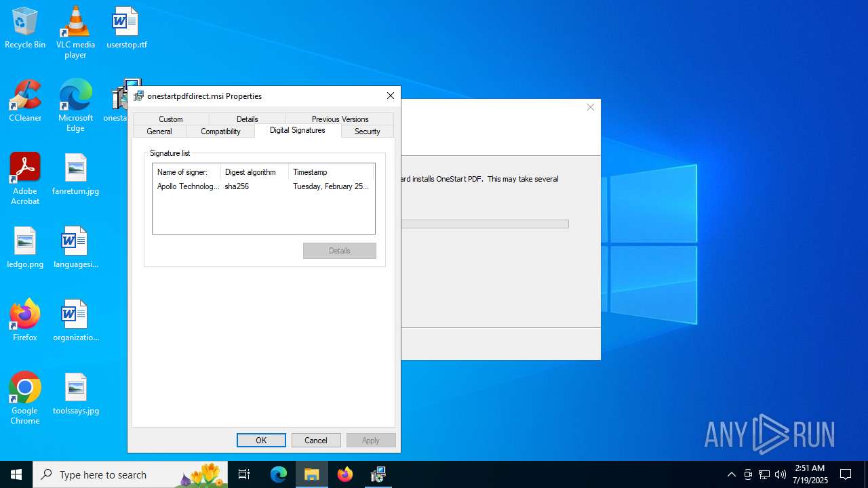The height and width of the screenshot is (488, 868).
Task: Launch VLC media player shortcut
Action: click(75, 32)
